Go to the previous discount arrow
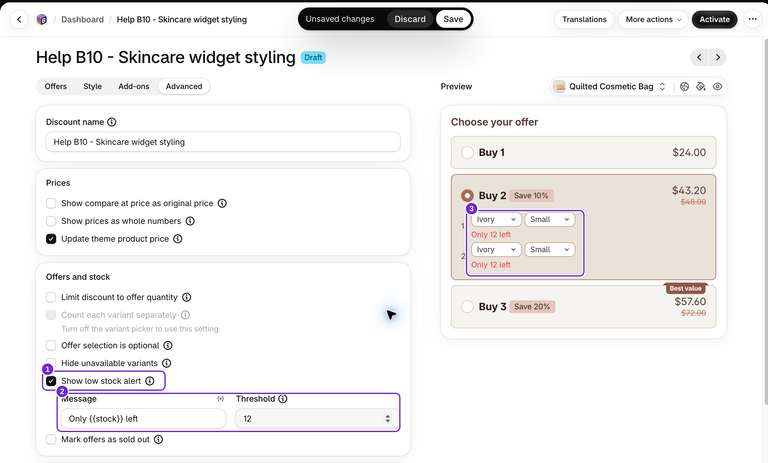 (699, 57)
